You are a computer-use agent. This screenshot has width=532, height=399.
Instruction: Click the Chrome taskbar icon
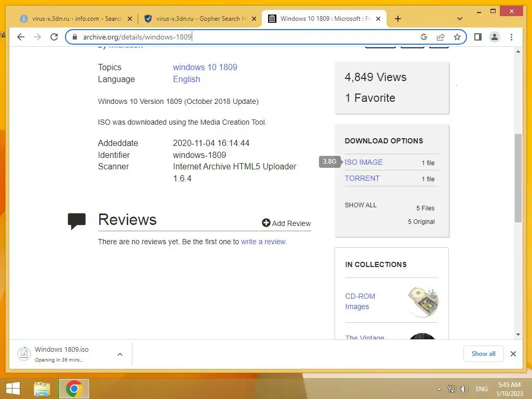[x=74, y=389]
